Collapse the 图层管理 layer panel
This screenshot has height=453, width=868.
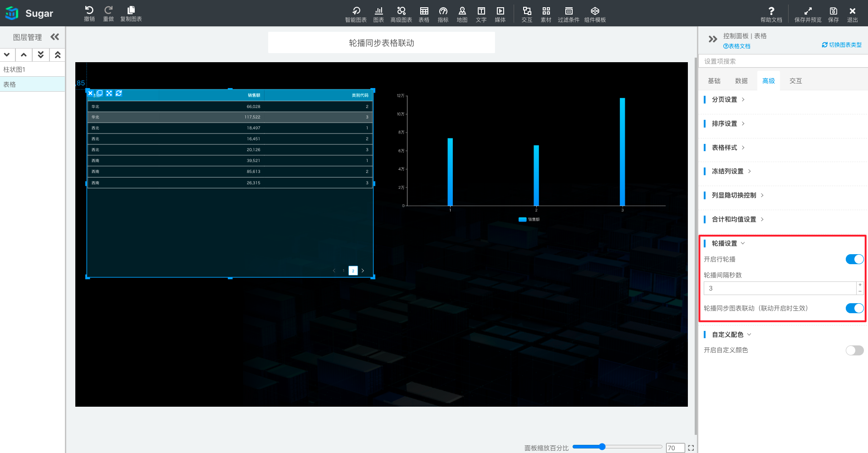(55, 37)
